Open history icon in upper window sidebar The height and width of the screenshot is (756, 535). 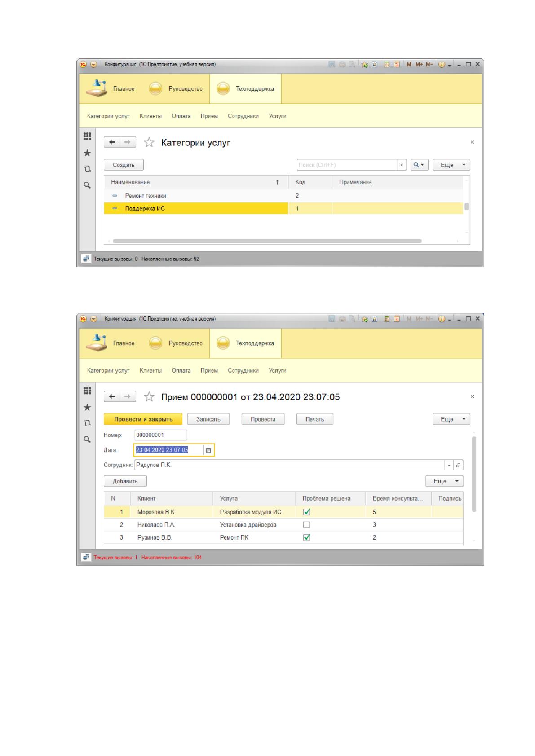point(88,169)
